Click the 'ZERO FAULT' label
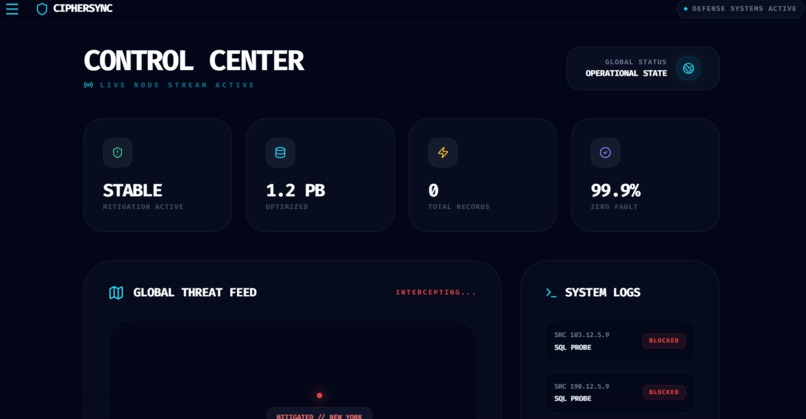The image size is (806, 419). [x=614, y=207]
